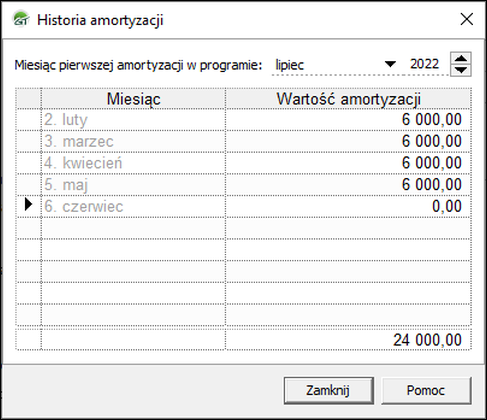The height and width of the screenshot is (420, 487).
Task: Open help with the Pomoc button
Action: pyautogui.click(x=426, y=390)
